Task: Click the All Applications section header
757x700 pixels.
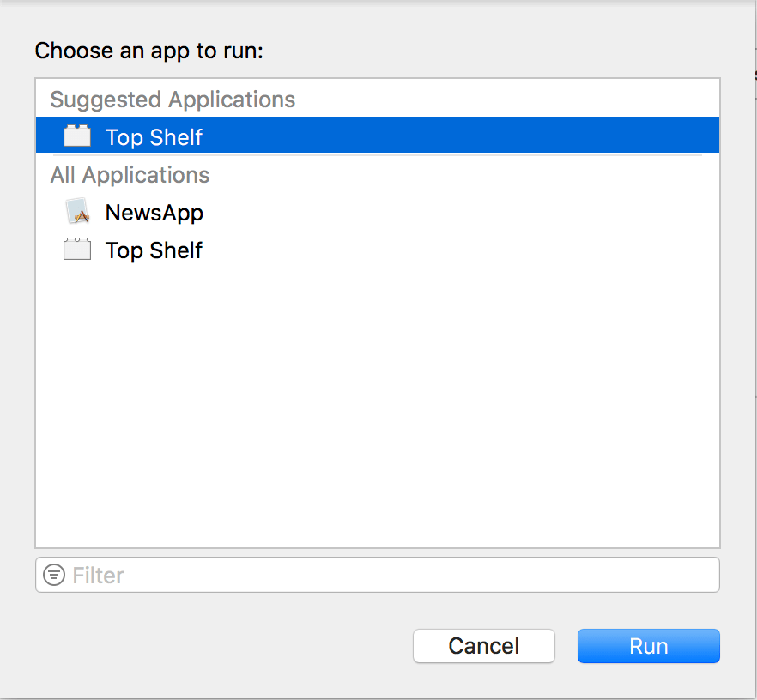Action: click(130, 175)
